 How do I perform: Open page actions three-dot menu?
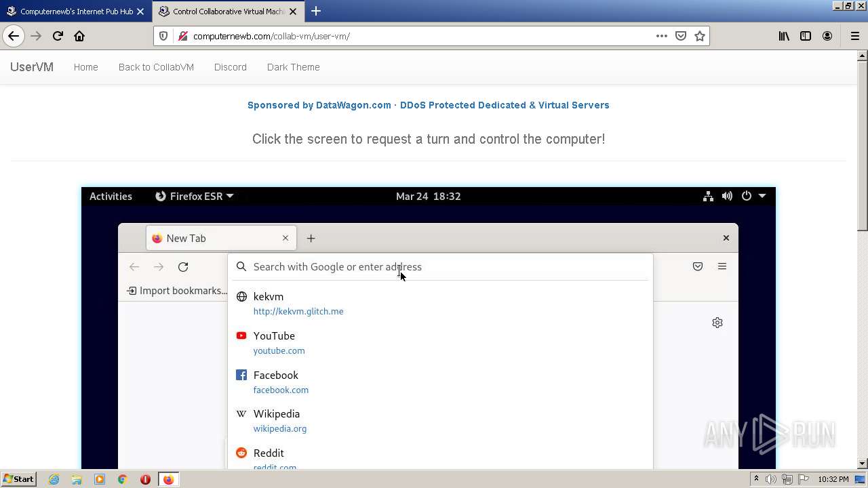coord(662,36)
